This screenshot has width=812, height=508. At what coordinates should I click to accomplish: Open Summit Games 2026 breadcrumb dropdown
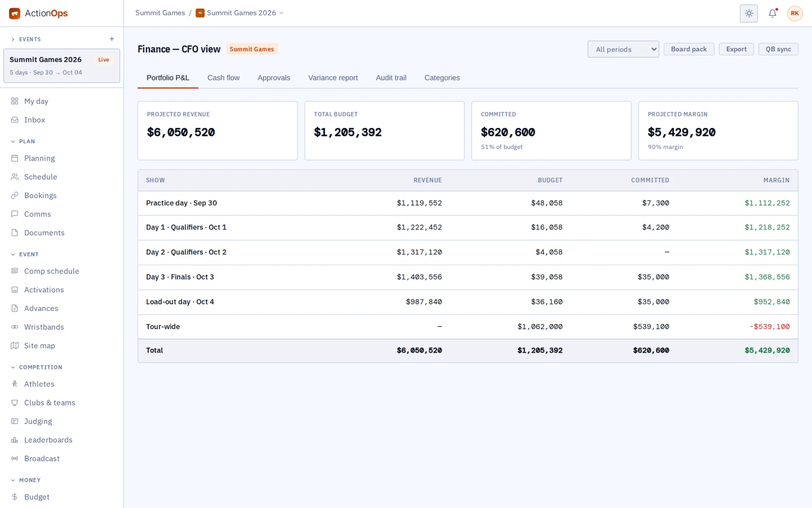pyautogui.click(x=240, y=13)
